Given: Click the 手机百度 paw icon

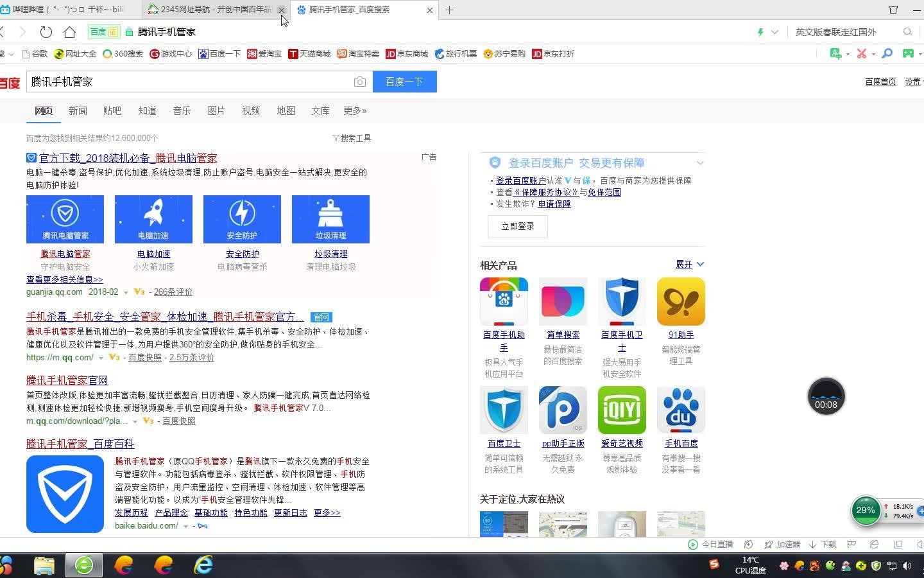Looking at the screenshot, I should point(681,410).
